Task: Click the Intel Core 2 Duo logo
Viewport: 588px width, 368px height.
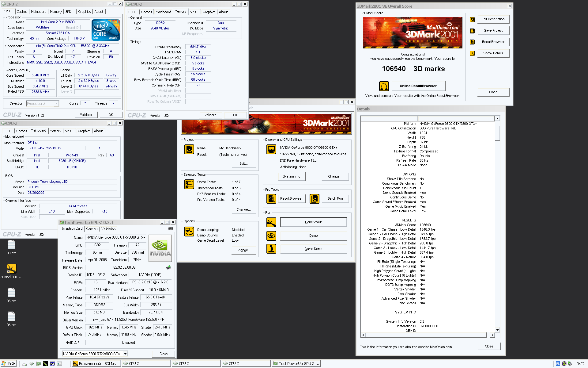Action: tap(106, 30)
